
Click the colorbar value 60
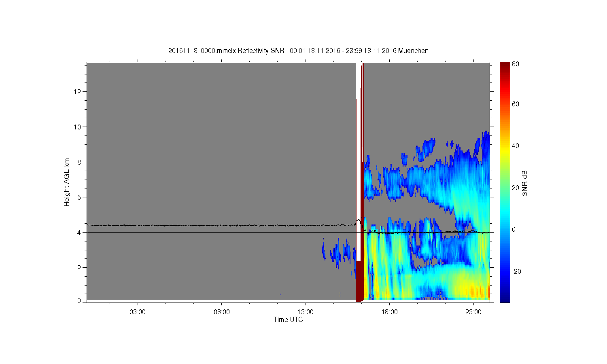coord(516,104)
